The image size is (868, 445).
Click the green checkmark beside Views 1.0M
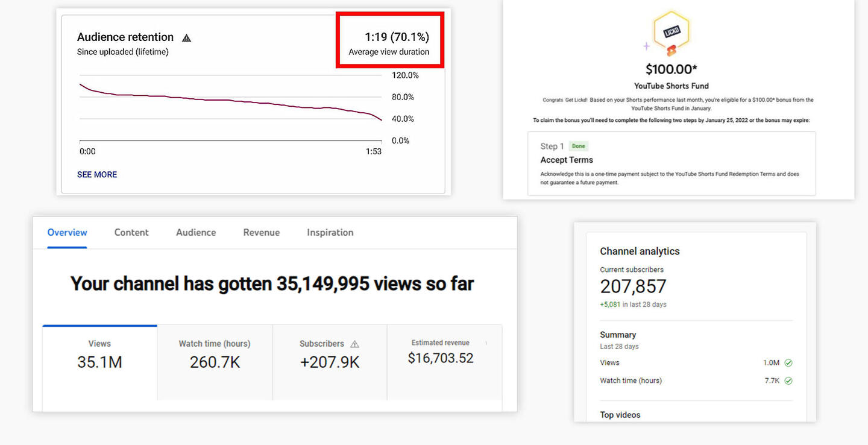click(x=788, y=363)
